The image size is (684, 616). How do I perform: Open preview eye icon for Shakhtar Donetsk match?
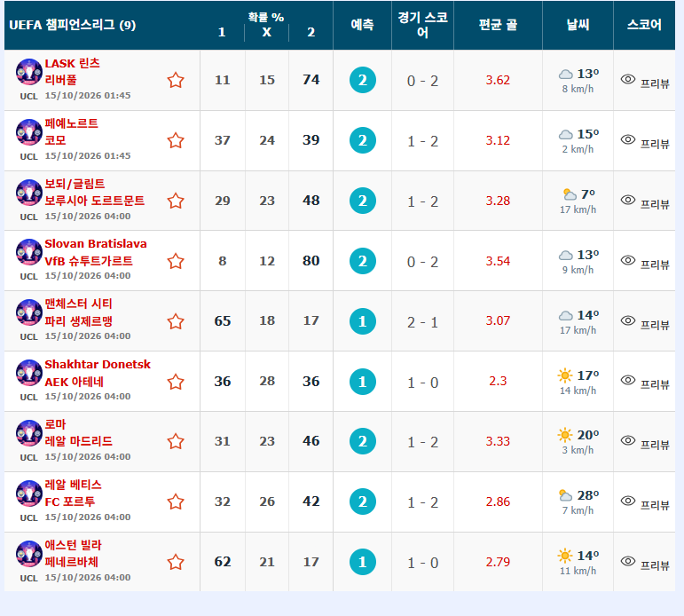point(628,380)
